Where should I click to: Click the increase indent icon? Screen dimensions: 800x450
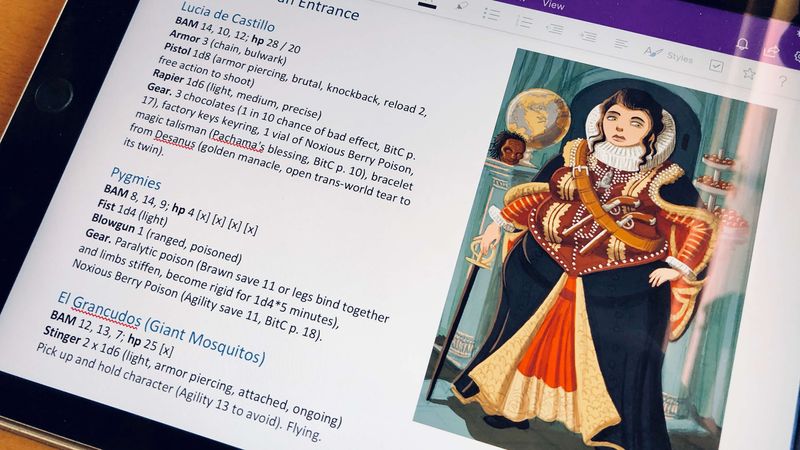click(589, 37)
